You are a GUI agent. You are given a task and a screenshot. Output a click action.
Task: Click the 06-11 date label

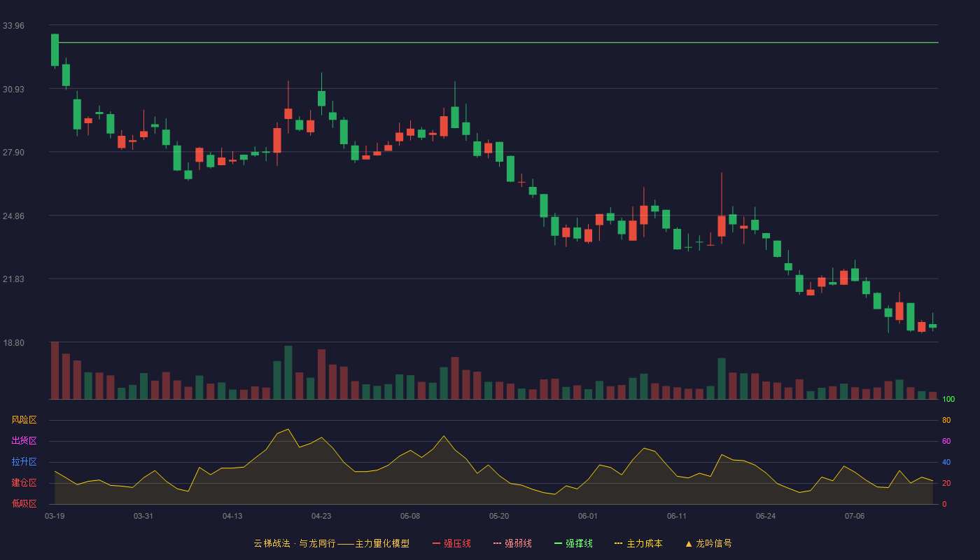[677, 516]
